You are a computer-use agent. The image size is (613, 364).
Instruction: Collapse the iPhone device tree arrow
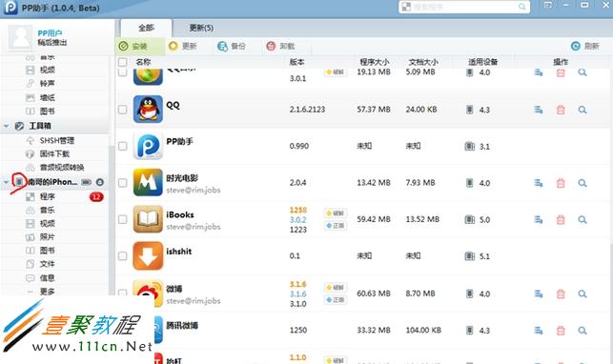coord(7,182)
